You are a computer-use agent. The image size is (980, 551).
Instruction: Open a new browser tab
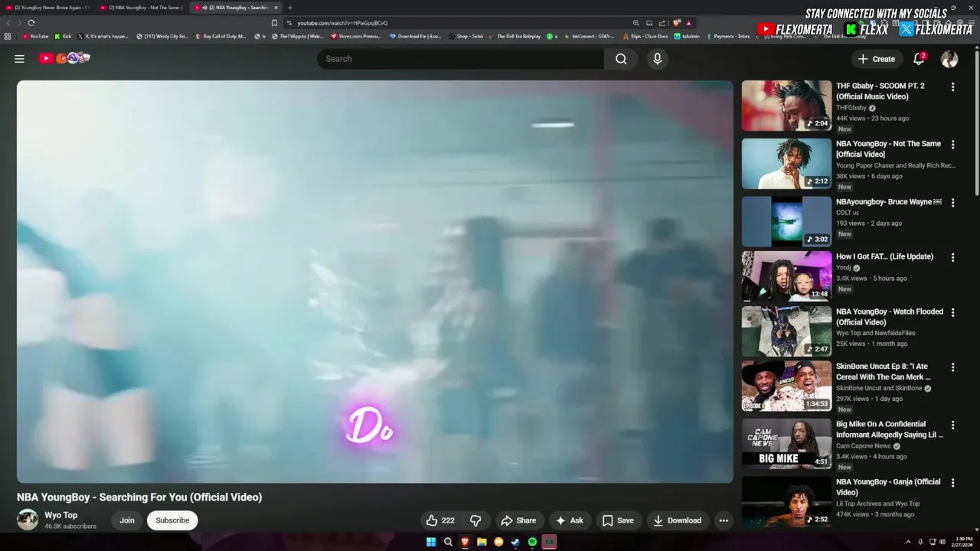289,8
